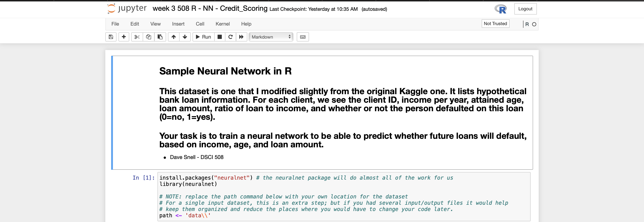
Task: Open the Cell menu
Action: click(200, 24)
